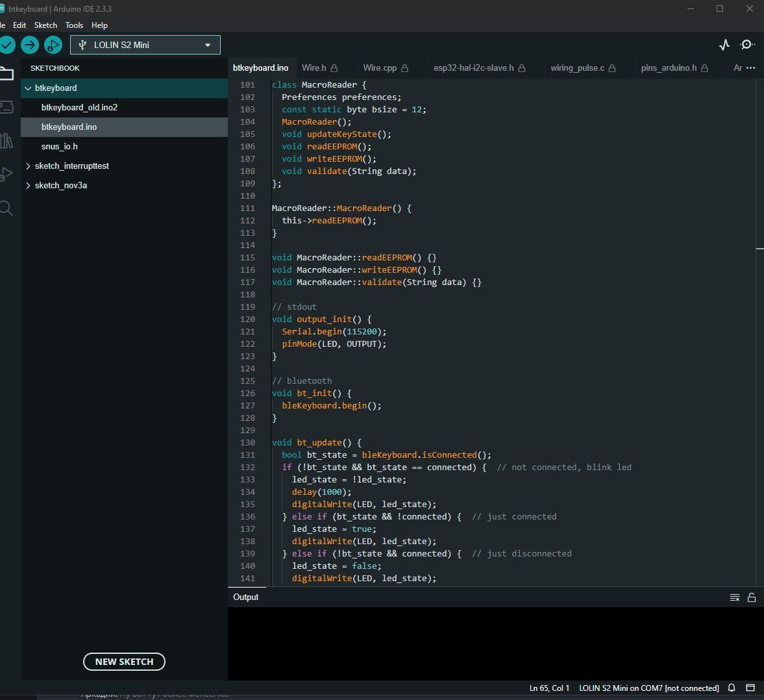Open the LOLIN S2 Mini board dropdown
764x700 pixels.
145,45
